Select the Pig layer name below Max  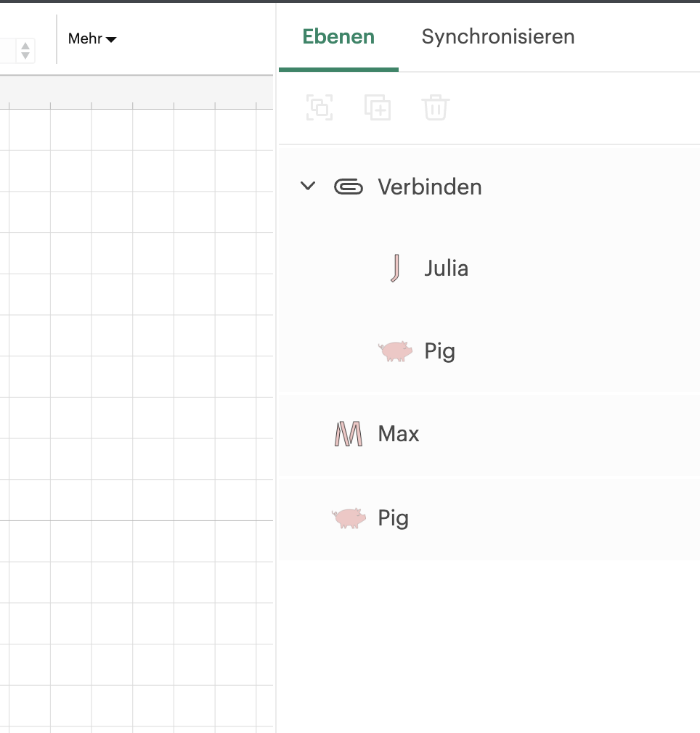click(x=393, y=518)
